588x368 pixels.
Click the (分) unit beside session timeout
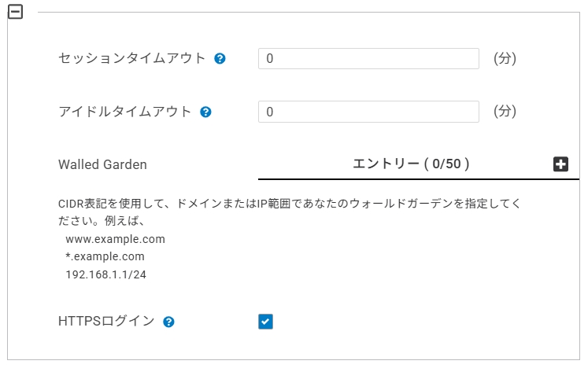pyautogui.click(x=505, y=58)
